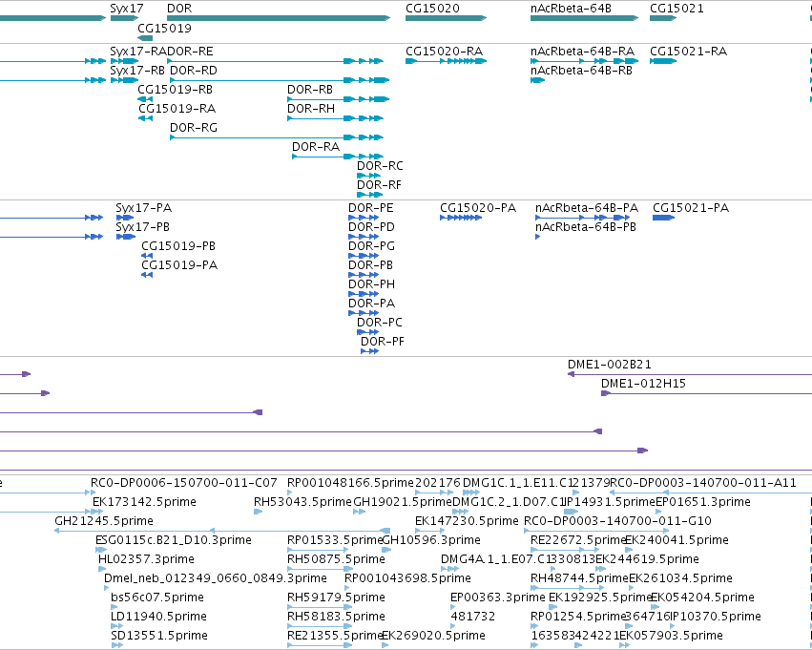The width and height of the screenshot is (812, 650).
Task: Click EST RC0-DP0003-140700-011-G10
Action: 596,531
